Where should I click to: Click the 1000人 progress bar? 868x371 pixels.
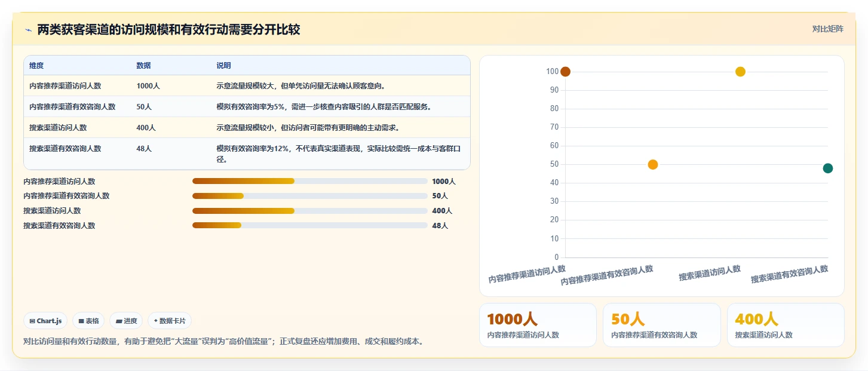pyautogui.click(x=309, y=181)
